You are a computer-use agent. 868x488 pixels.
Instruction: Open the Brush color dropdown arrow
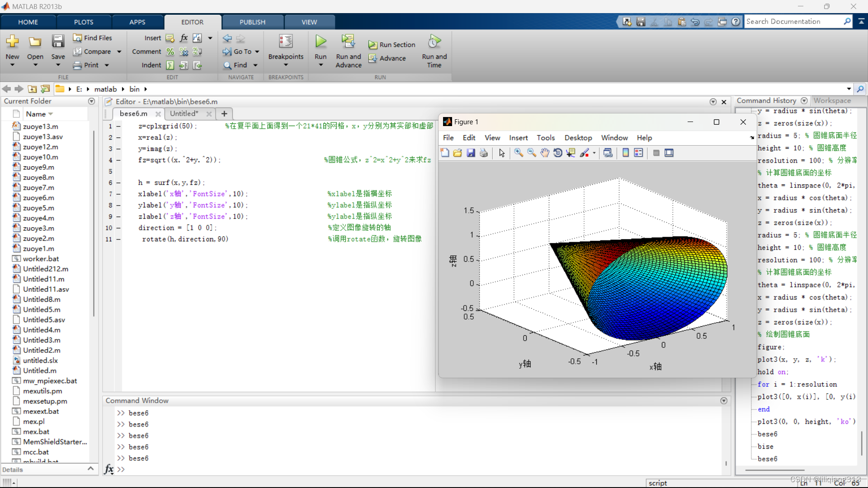click(594, 153)
